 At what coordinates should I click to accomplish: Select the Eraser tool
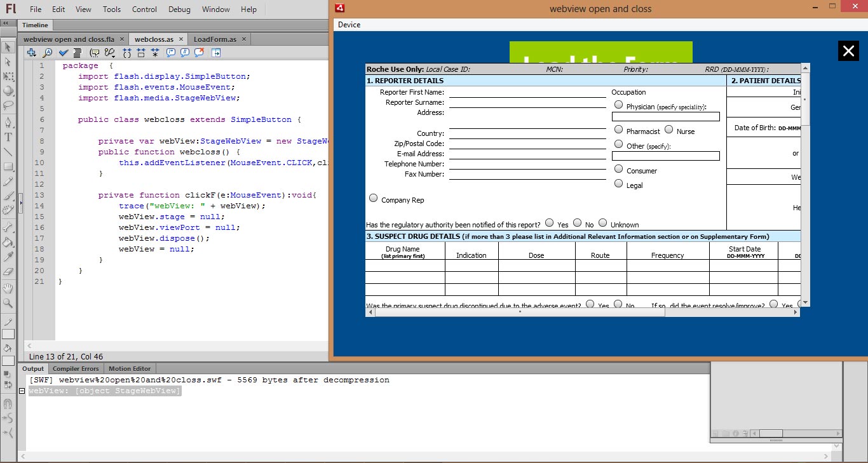tap(8, 271)
